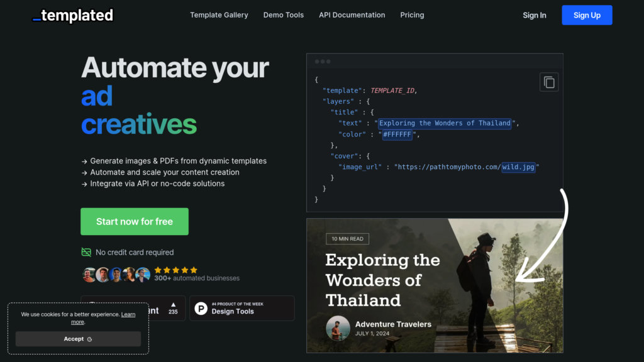Click the 'Adventure Travelers' author name
Image resolution: width=644 pixels, height=362 pixels.
[393, 324]
